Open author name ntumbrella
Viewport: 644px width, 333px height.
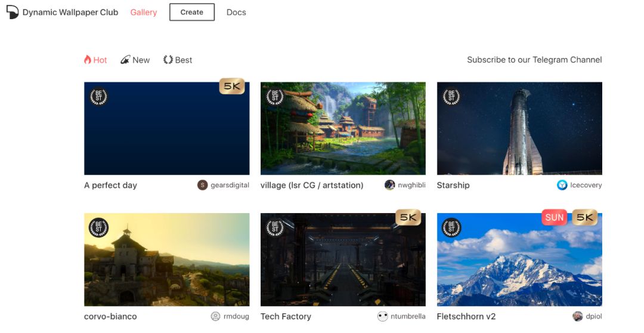point(408,316)
